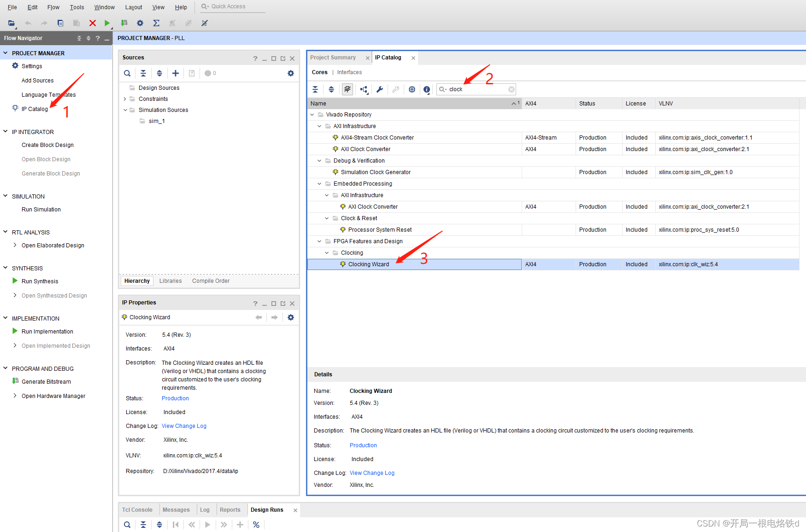
Task: Click the Sources panel search icon
Action: coord(127,73)
